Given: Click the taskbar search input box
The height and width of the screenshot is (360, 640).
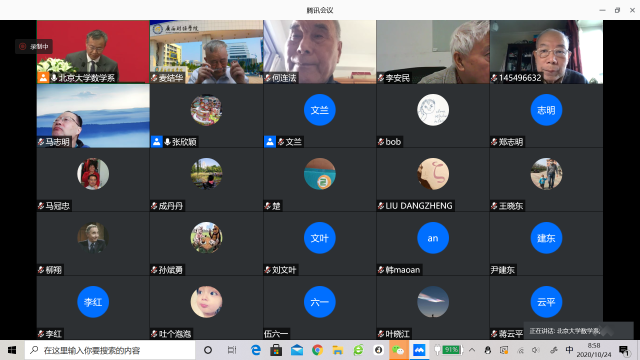Looking at the screenshot, I should click(x=110, y=350).
